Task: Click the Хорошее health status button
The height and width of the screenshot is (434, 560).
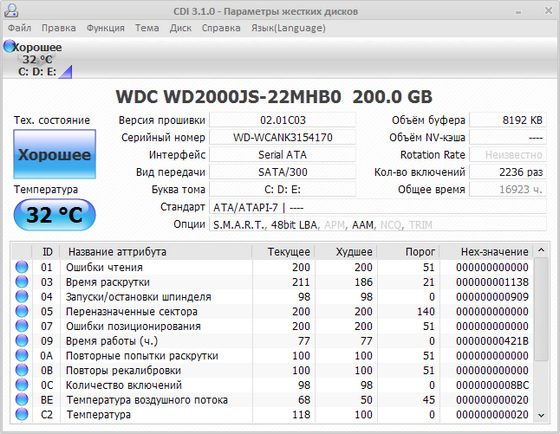Action: pos(55,154)
